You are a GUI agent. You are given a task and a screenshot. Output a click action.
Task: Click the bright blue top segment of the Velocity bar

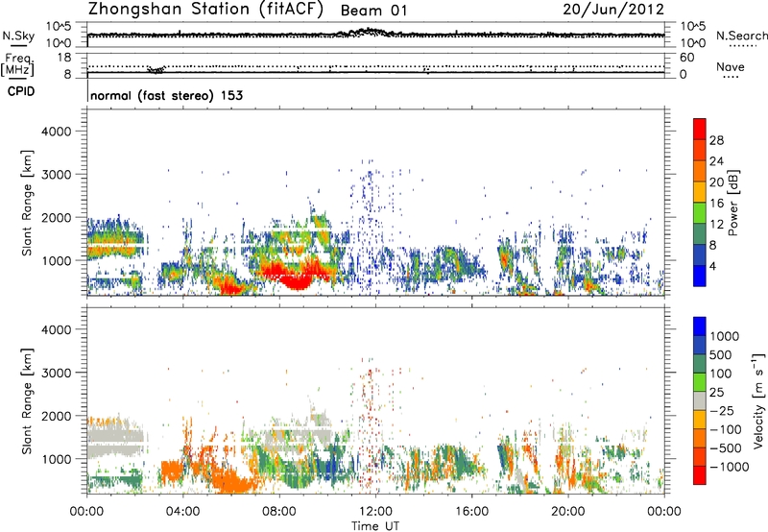[700, 326]
